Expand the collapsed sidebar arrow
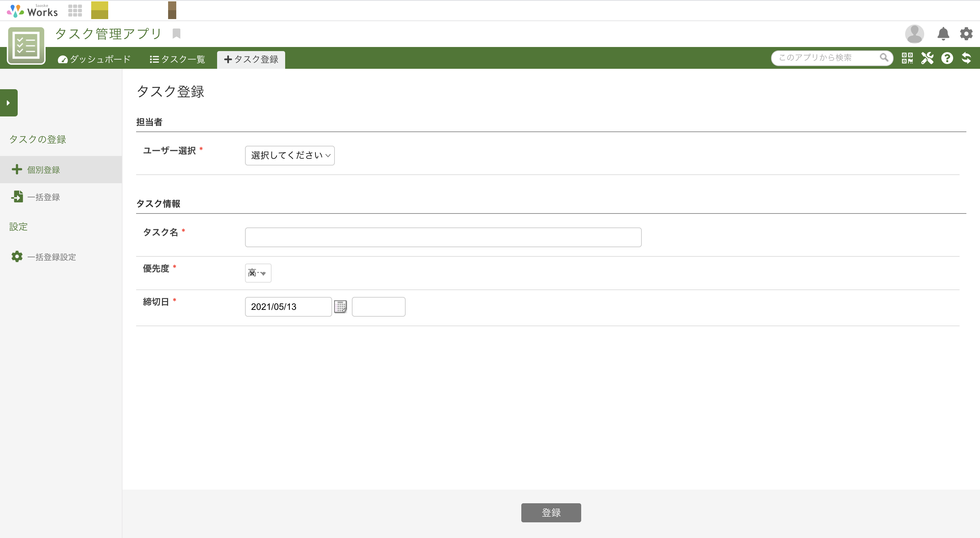This screenshot has height=538, width=980. click(x=9, y=102)
